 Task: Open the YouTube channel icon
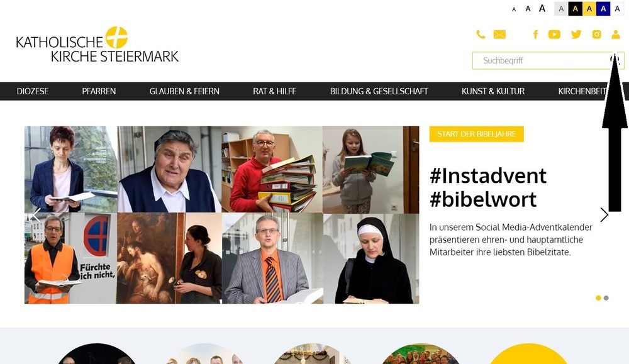click(x=554, y=35)
